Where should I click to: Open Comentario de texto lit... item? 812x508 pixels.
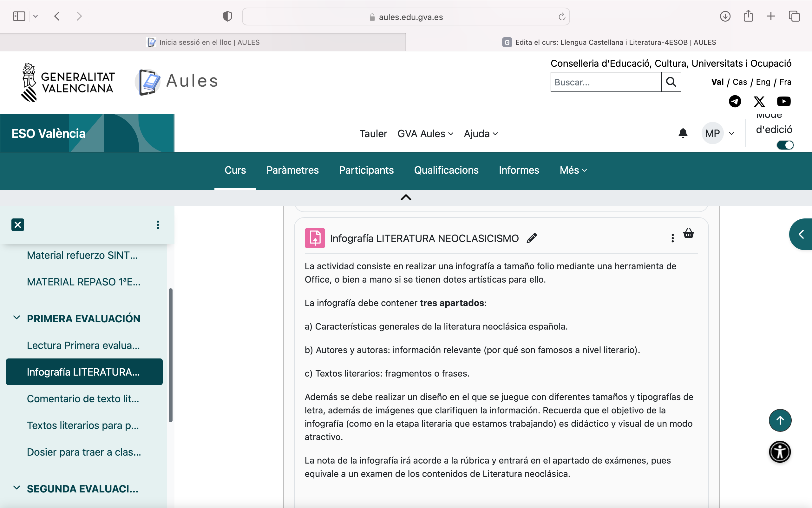click(x=83, y=399)
